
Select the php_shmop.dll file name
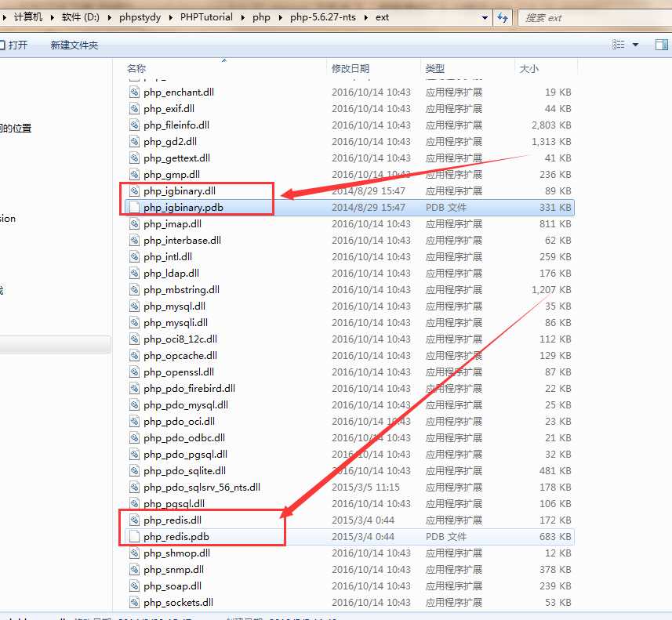tap(177, 553)
